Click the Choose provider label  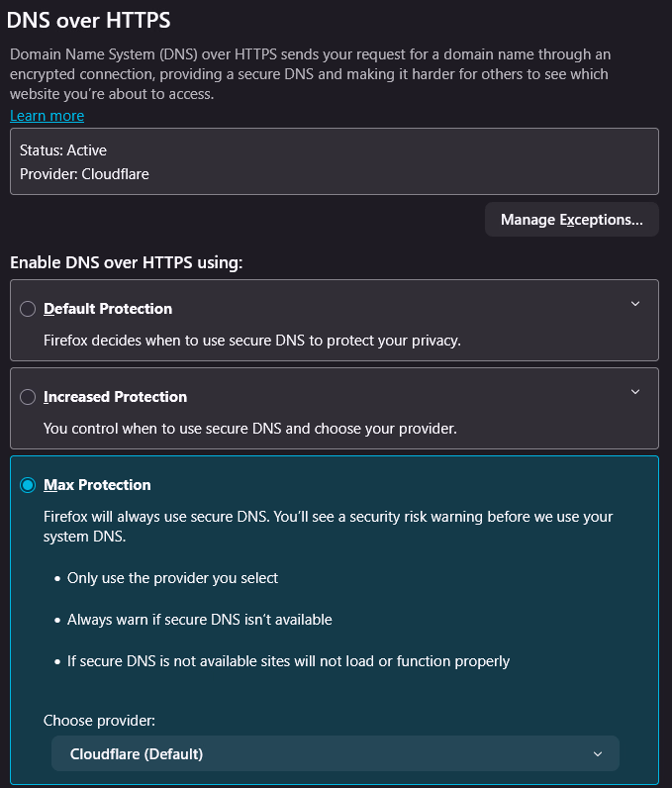click(100, 721)
